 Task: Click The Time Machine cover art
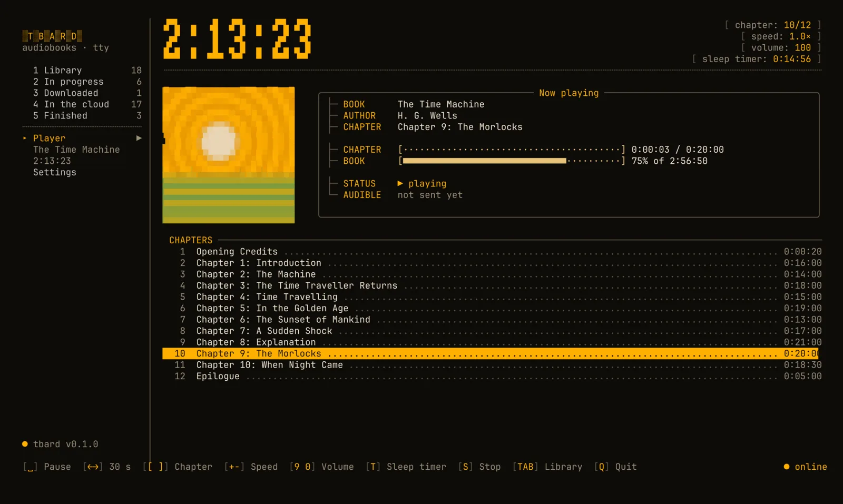coord(229,155)
